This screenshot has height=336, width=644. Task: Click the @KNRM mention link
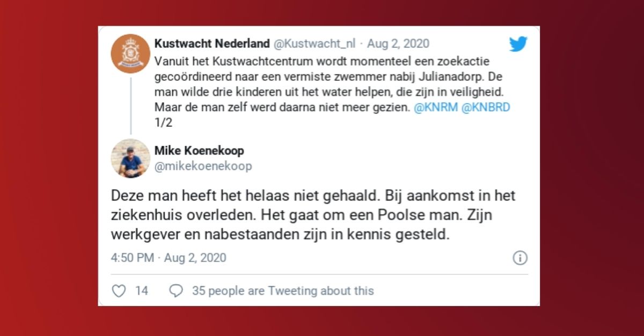point(435,107)
